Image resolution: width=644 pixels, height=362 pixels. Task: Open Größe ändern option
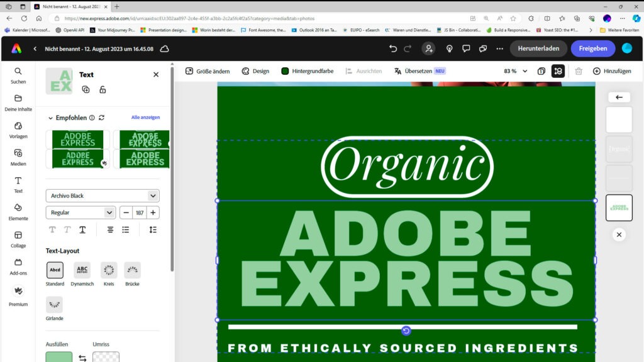[208, 71]
